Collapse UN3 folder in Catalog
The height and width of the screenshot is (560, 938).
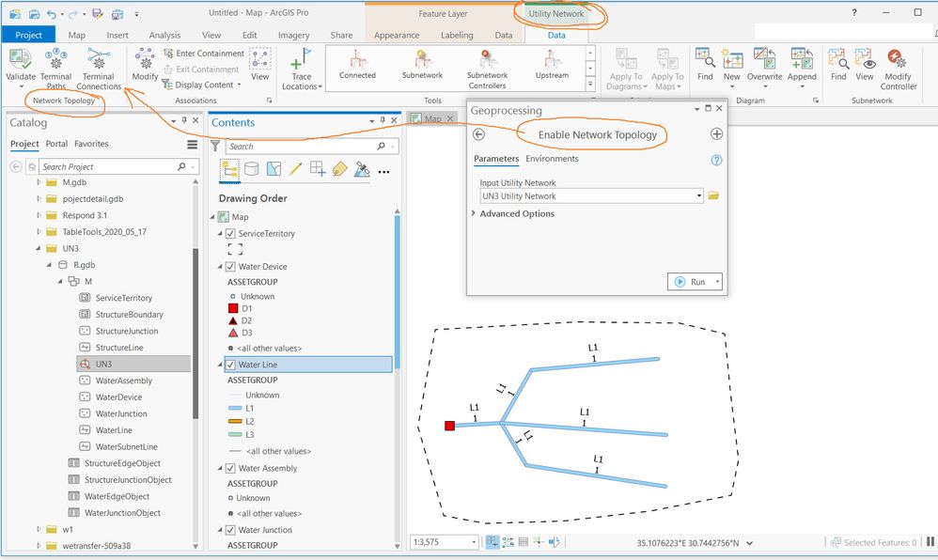(x=39, y=248)
